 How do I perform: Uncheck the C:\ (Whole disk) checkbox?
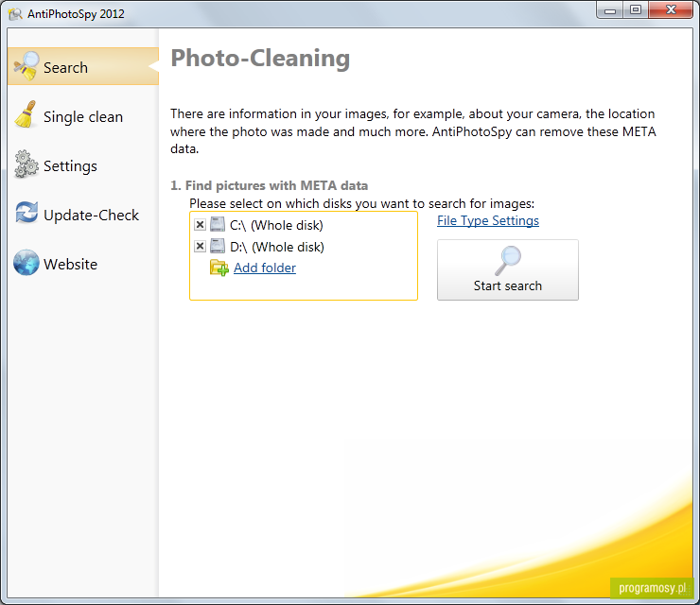[x=200, y=224]
